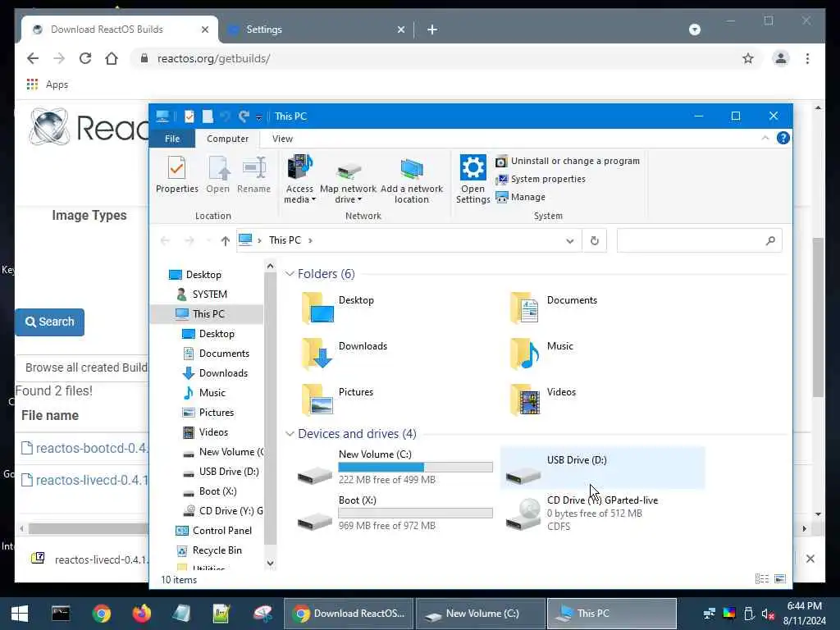This screenshot has height=630, width=840.
Task: Go up one folder level arrow
Action: 225,240
